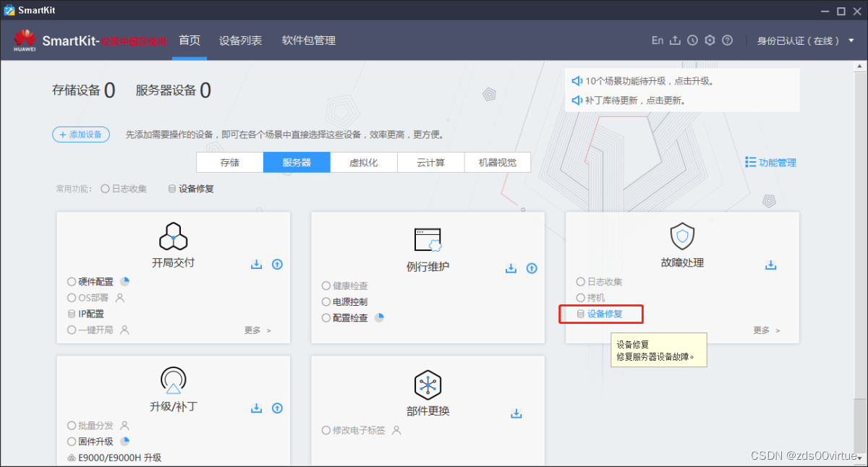Download the 升级/补丁 scenario package
This screenshot has width=868, height=467.
pos(256,408)
